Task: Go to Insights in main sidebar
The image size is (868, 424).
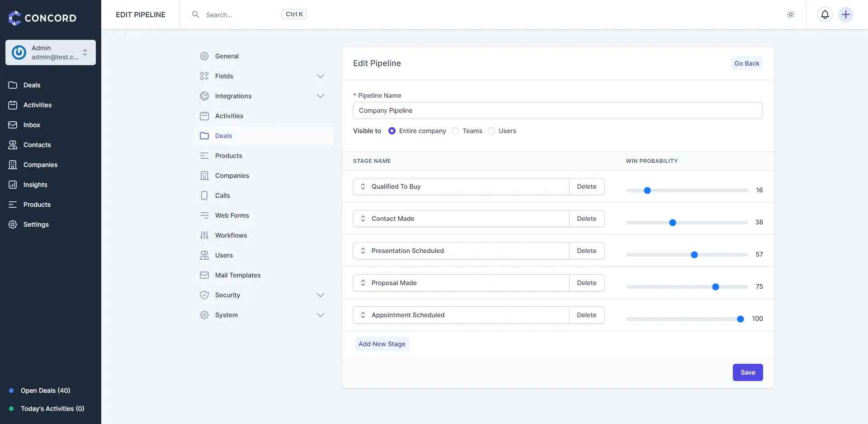Action: coord(51,185)
